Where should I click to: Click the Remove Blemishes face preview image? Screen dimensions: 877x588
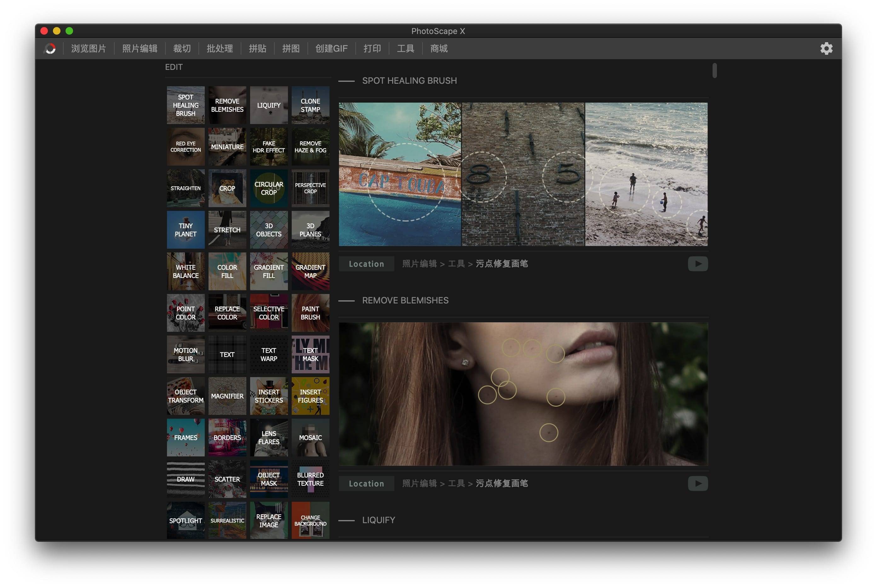coord(523,394)
